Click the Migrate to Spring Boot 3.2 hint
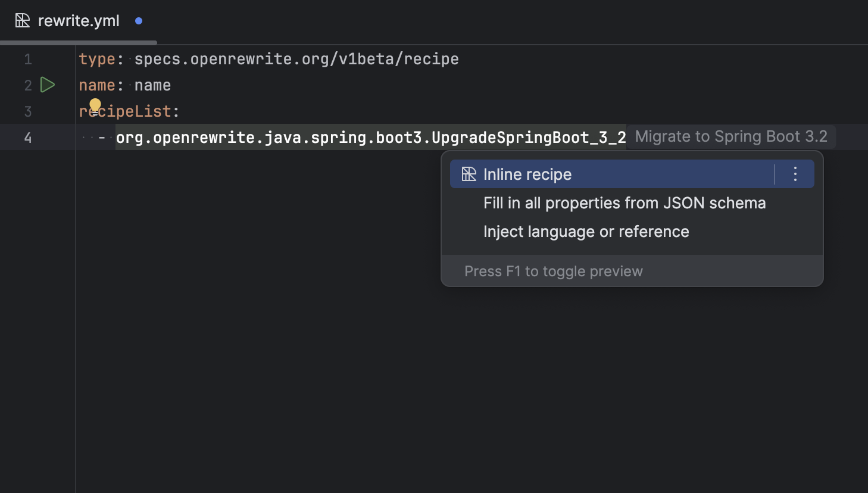 click(731, 136)
